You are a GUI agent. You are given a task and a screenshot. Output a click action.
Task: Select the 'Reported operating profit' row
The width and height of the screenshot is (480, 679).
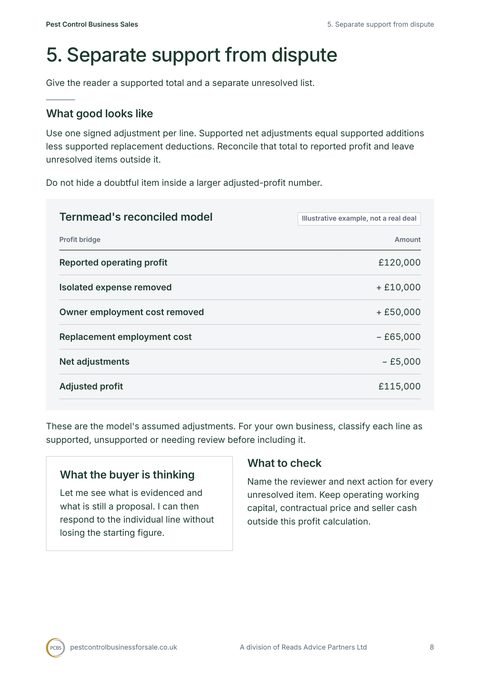[240, 262]
